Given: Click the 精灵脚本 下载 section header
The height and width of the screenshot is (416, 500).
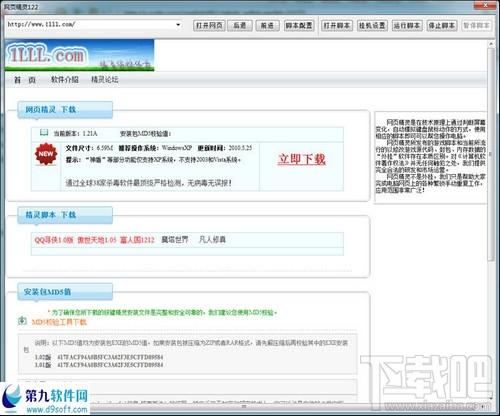Looking at the screenshot, I should (65, 215).
